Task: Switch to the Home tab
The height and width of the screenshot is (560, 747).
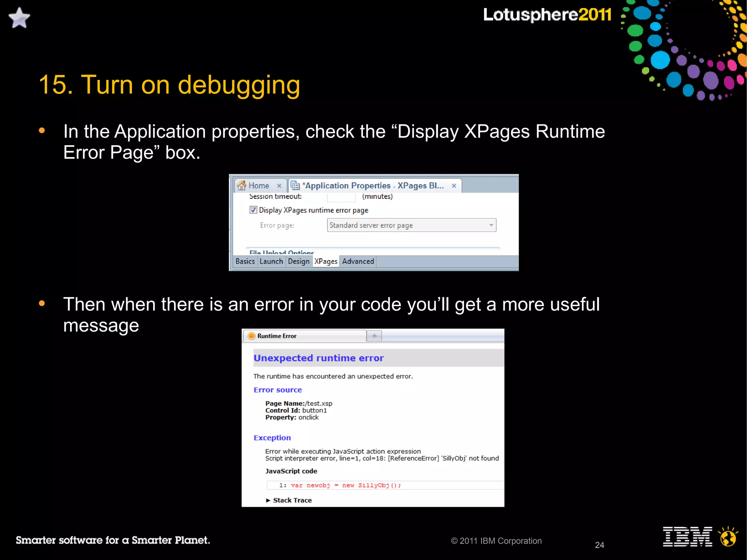Action: click(260, 185)
